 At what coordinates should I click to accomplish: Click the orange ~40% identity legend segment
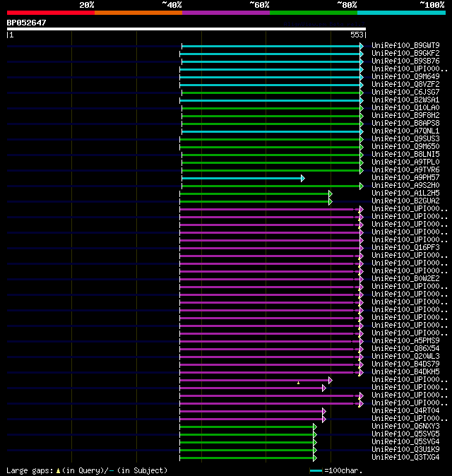click(138, 13)
